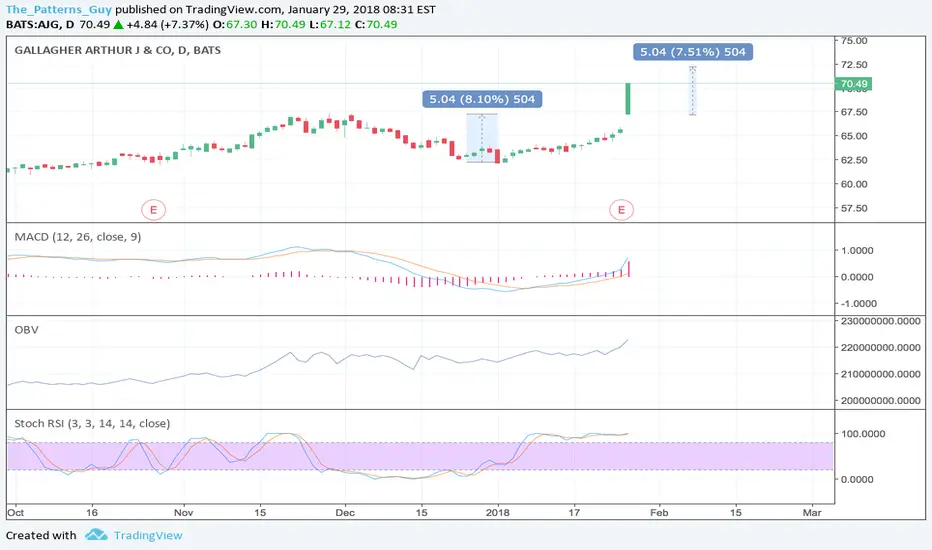This screenshot has width=932, height=550.
Task: Click the Oct date axis label
Action: 15,513
